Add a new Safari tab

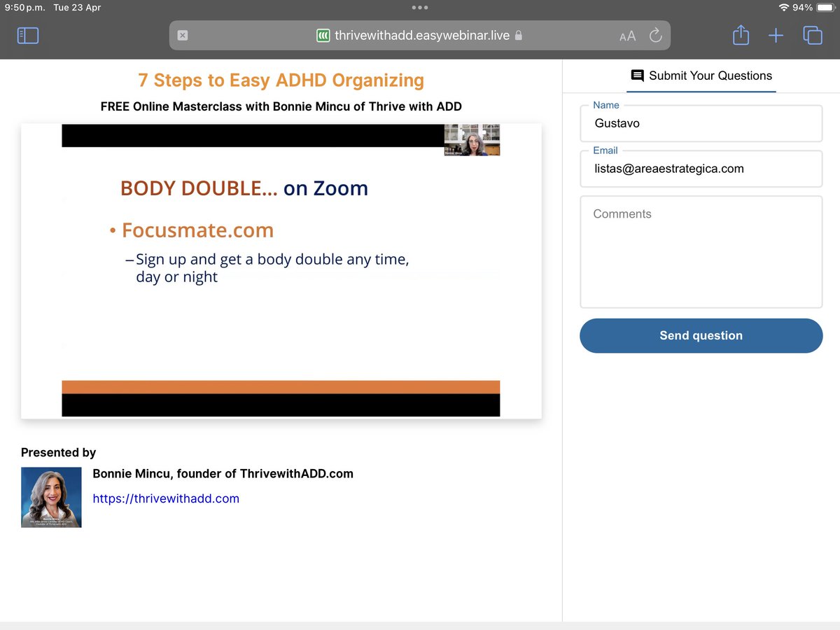tap(776, 36)
